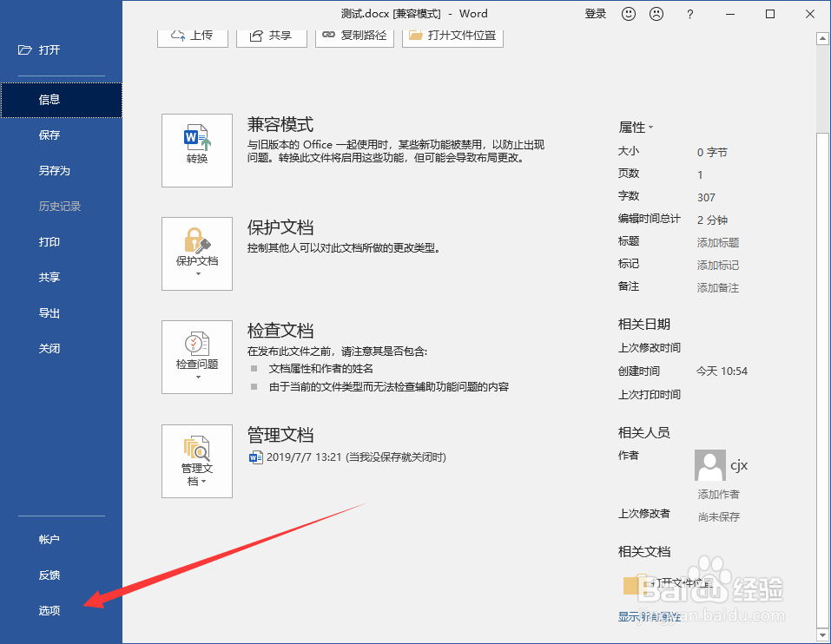The image size is (831, 644).
Task: Open the Manage Document (管理文档) button
Action: [197, 461]
